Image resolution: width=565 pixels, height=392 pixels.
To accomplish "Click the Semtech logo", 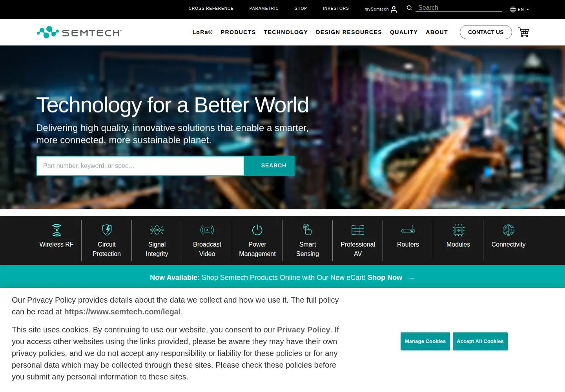I will (79, 32).
